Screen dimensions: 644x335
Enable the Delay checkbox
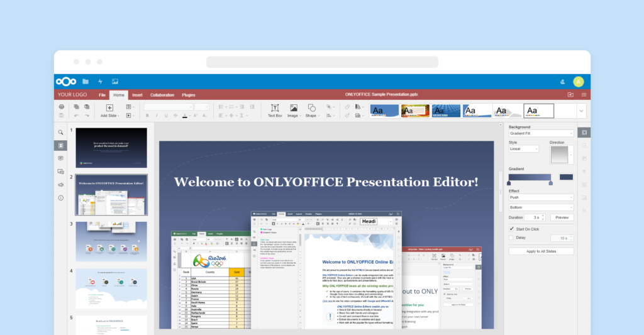click(x=511, y=238)
